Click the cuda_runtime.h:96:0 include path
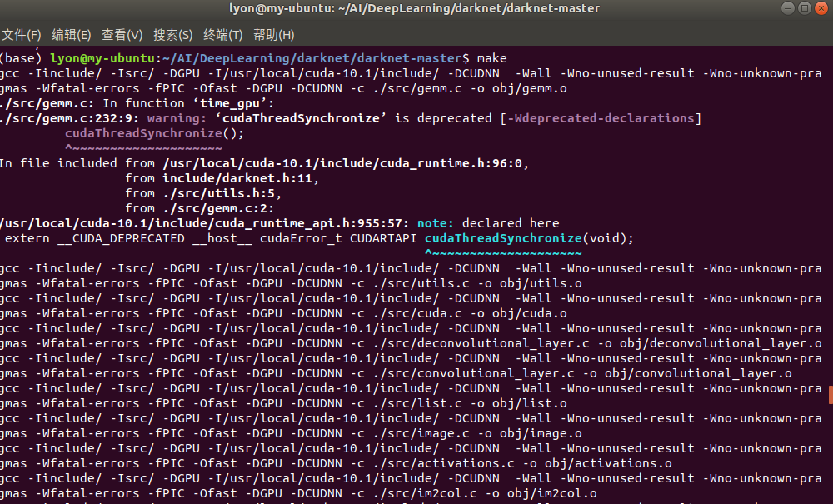 click(342, 163)
